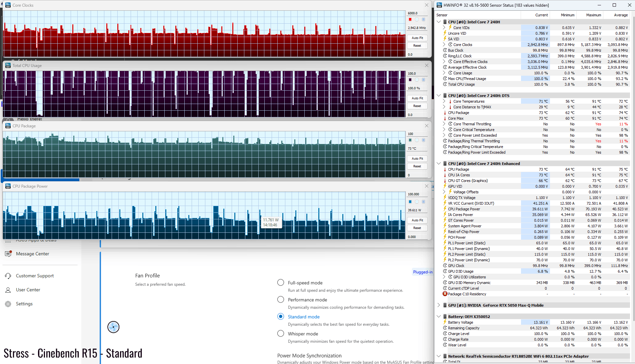Image resolution: width=635 pixels, height=364 pixels.
Task: Click the chip icon of Battery: OEM X350052 section
Action: point(445,316)
